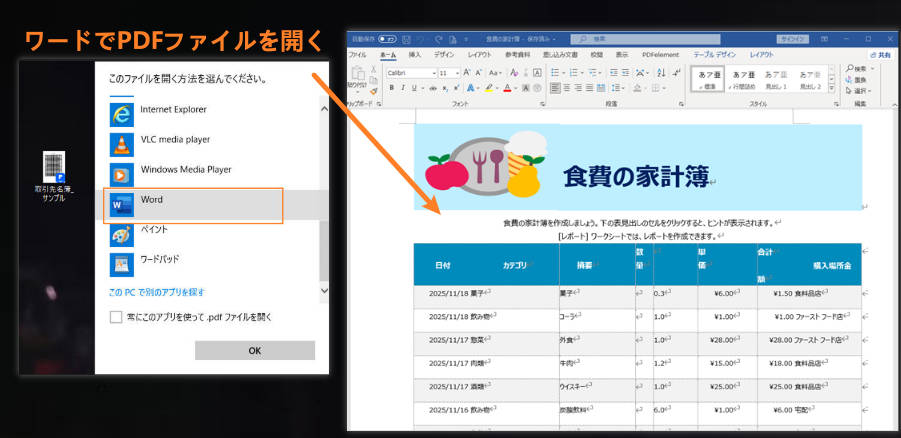Click the app list scrollbar up arrow
The height and width of the screenshot is (438, 901).
324,109
